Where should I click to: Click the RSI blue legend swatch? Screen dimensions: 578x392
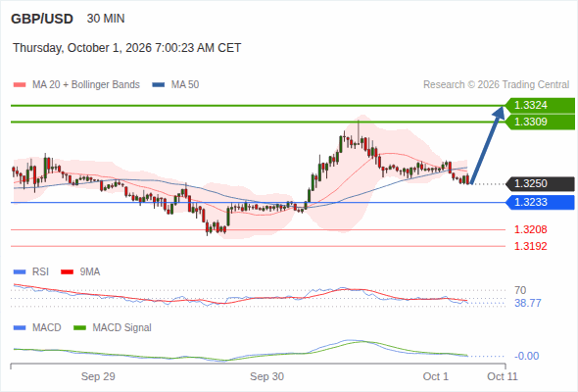[20, 272]
